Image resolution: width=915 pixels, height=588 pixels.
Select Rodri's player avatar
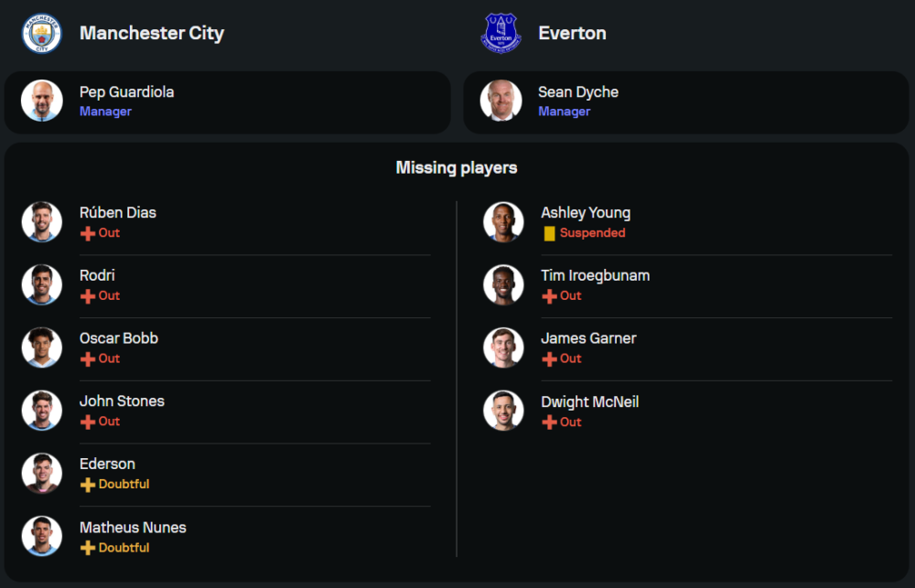click(42, 284)
